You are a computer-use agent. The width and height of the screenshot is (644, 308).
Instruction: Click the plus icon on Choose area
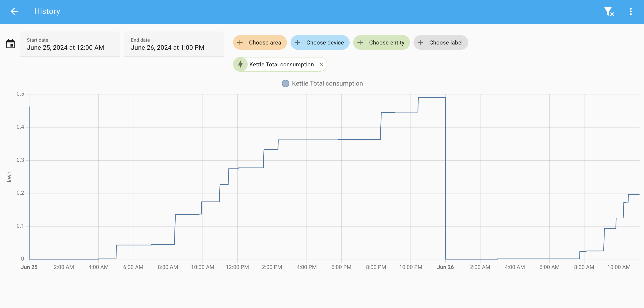pos(240,42)
